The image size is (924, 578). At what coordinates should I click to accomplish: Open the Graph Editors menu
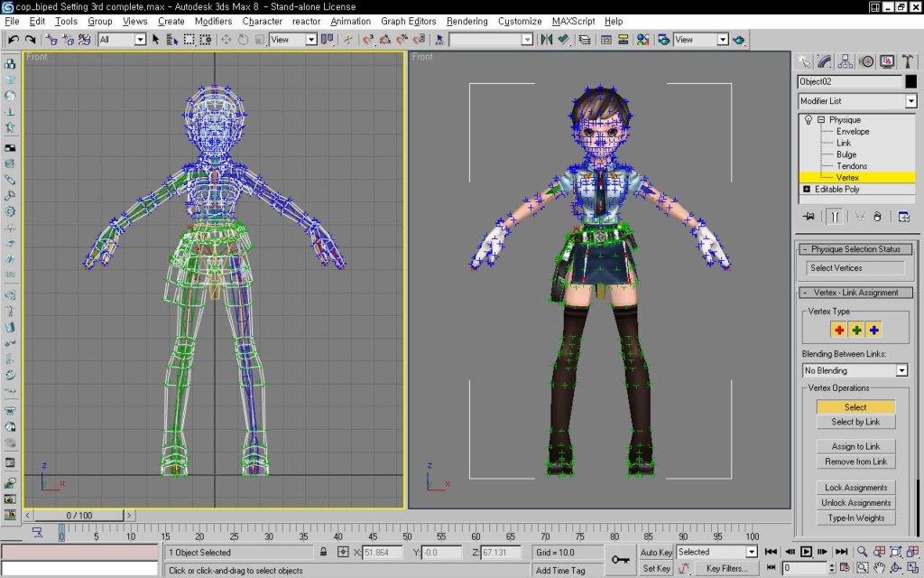409,22
